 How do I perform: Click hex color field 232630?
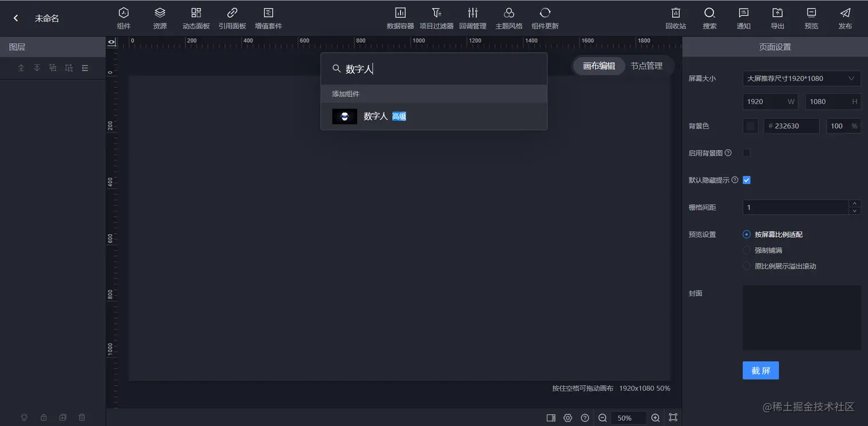pyautogui.click(x=792, y=126)
